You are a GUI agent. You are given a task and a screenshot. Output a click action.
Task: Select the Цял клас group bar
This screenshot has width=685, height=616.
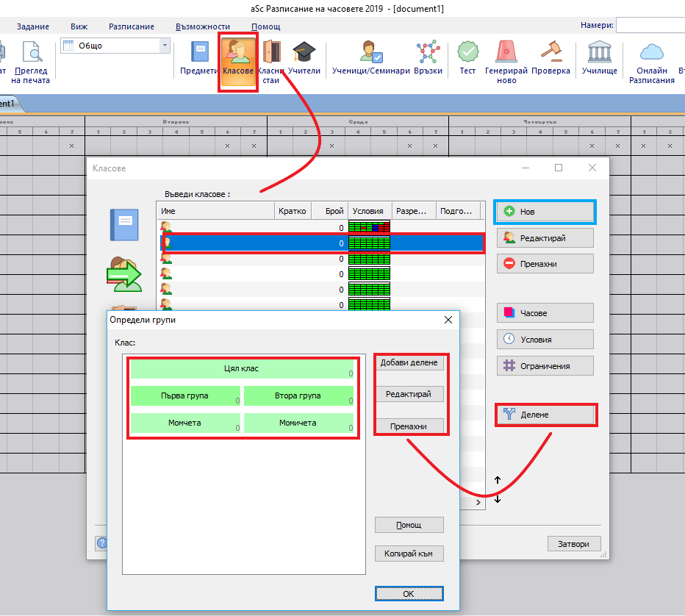241,369
